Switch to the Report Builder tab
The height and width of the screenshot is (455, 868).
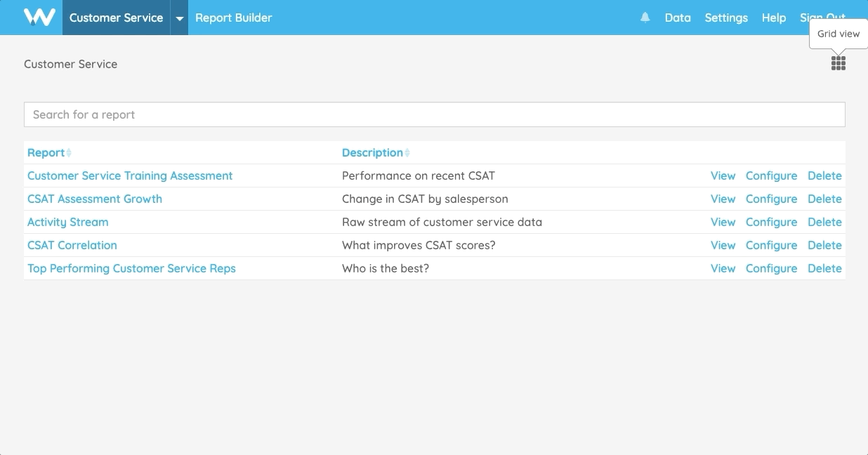[234, 17]
